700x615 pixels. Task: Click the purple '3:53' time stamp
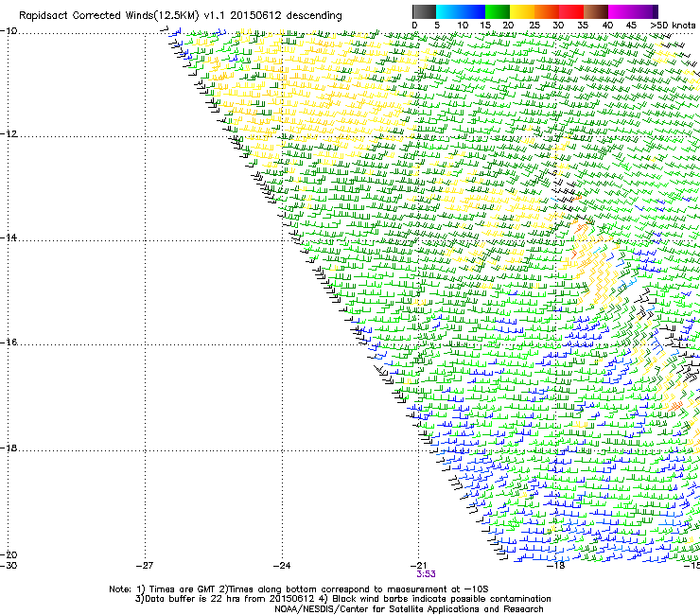[x=426, y=574]
